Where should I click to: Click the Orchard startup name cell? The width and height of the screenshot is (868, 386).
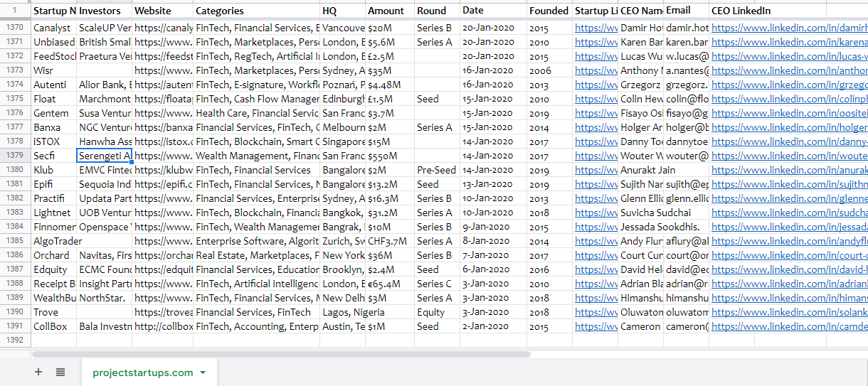click(x=53, y=255)
